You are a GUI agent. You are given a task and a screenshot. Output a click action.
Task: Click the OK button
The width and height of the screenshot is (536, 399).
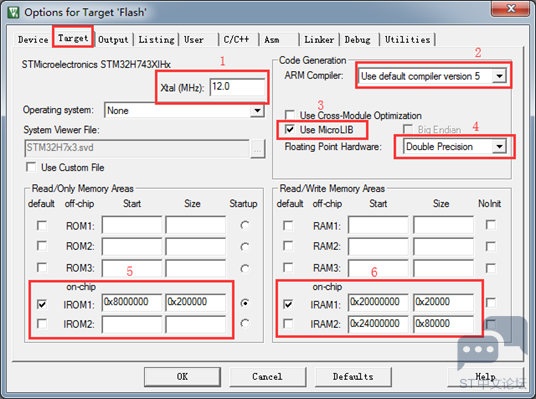pos(182,376)
